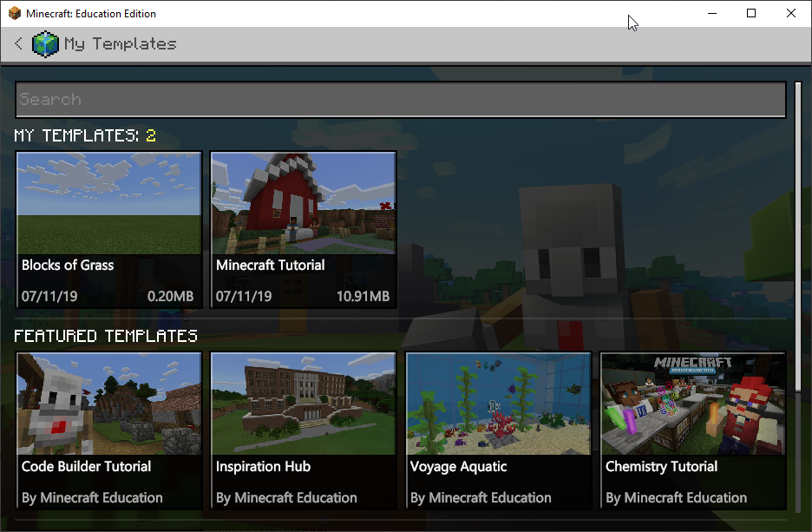Click the globe icon beside My Templates
The height and width of the screenshot is (532, 812).
tap(45, 44)
